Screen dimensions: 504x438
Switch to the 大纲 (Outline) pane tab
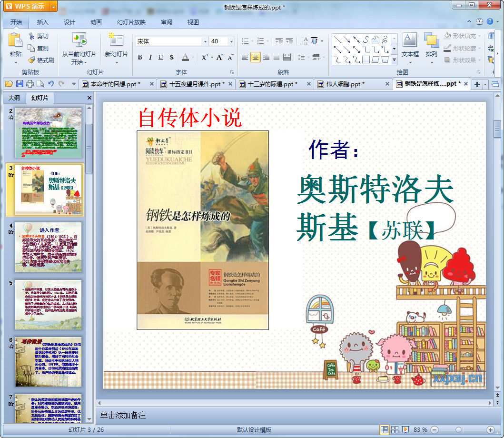[x=14, y=98]
